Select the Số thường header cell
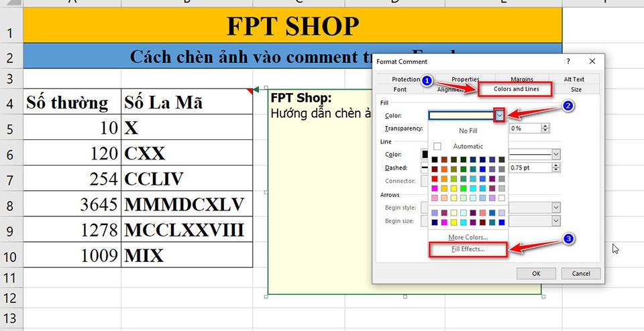The width and height of the screenshot is (644, 331). pos(72,101)
